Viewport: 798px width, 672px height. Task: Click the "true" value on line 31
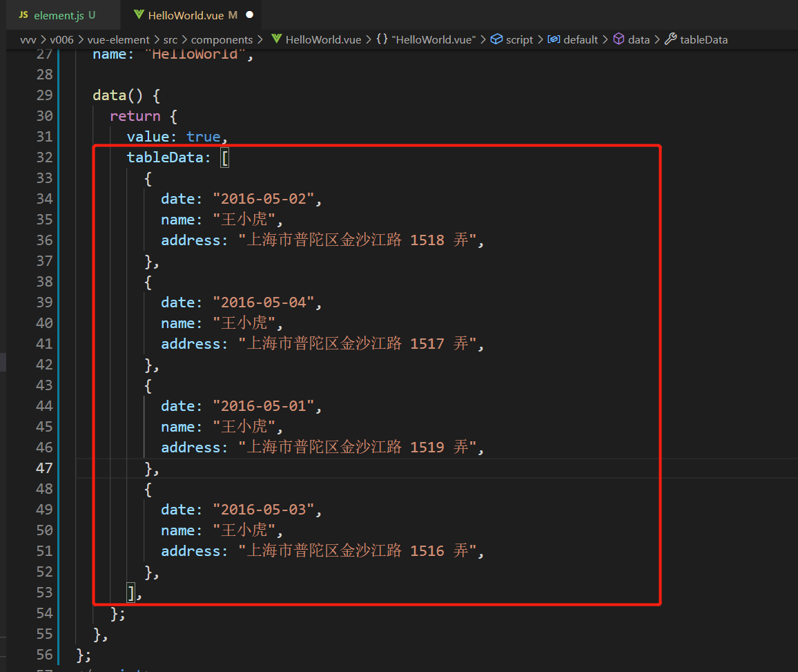203,137
